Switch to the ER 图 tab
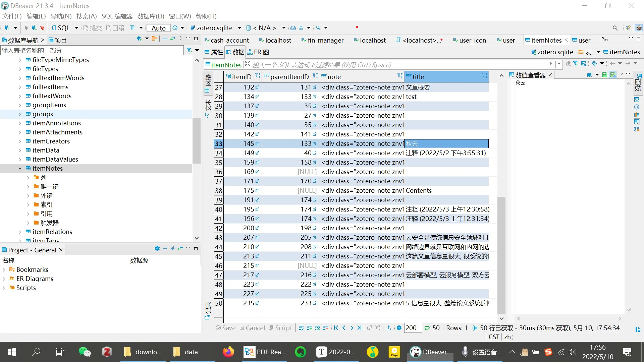Image resolution: width=644 pixels, height=362 pixels. coord(258,52)
